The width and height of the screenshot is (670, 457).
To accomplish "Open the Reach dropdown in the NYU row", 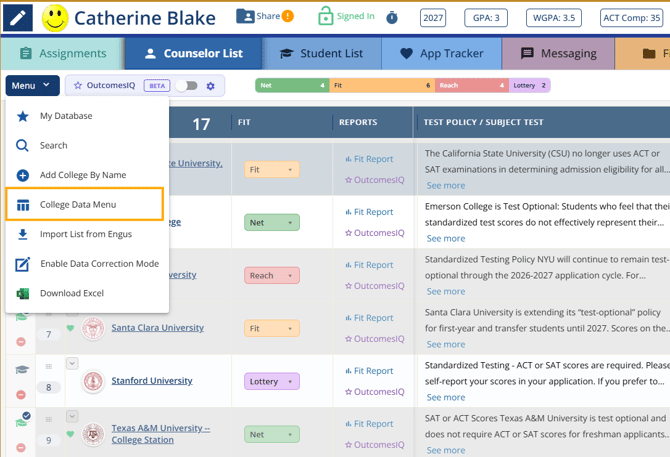I will 272,275.
